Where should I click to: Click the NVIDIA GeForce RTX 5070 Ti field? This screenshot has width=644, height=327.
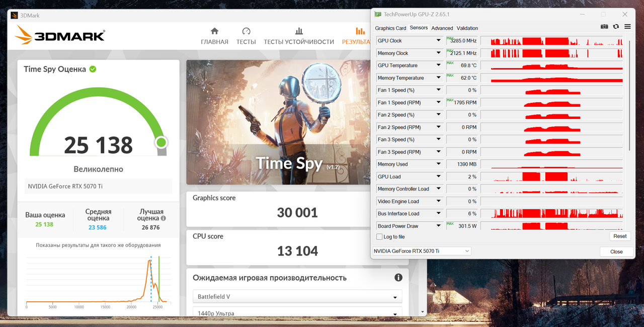tap(98, 186)
